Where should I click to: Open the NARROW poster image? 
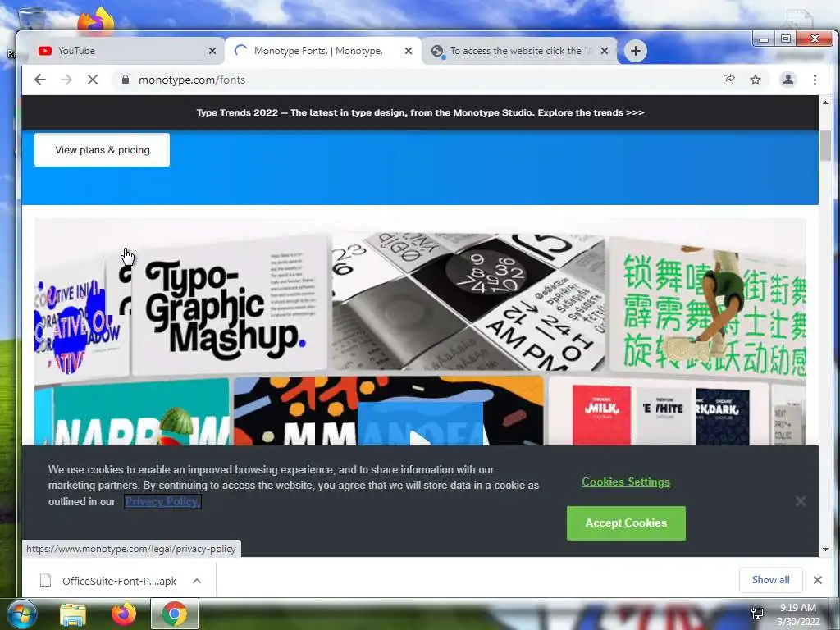tap(132, 412)
